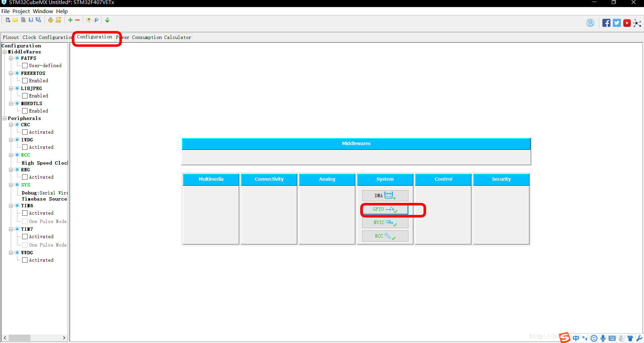The height and width of the screenshot is (343, 644).
Task: Select the 'Timebase Source' tree entry
Action: click(x=44, y=199)
